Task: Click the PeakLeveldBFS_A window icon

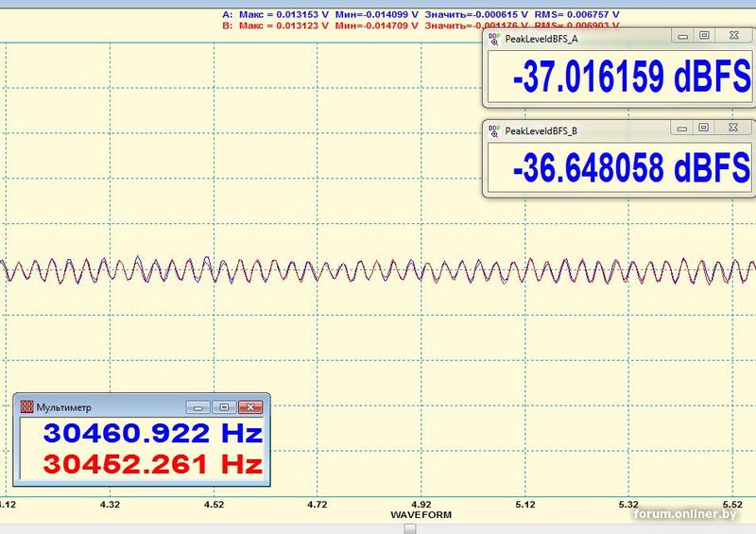Action: click(x=495, y=39)
